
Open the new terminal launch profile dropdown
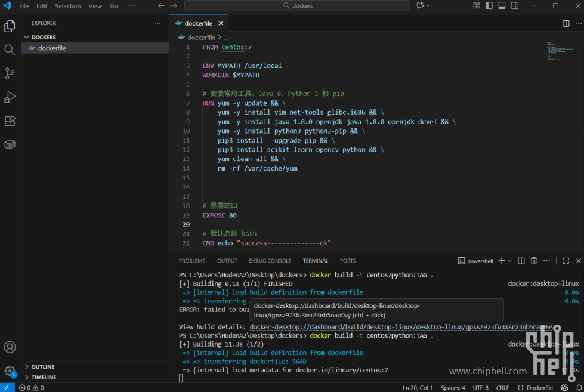click(510, 261)
